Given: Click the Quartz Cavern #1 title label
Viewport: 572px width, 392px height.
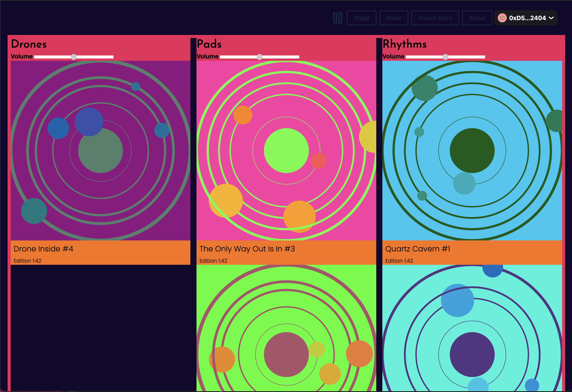Looking at the screenshot, I should [418, 249].
